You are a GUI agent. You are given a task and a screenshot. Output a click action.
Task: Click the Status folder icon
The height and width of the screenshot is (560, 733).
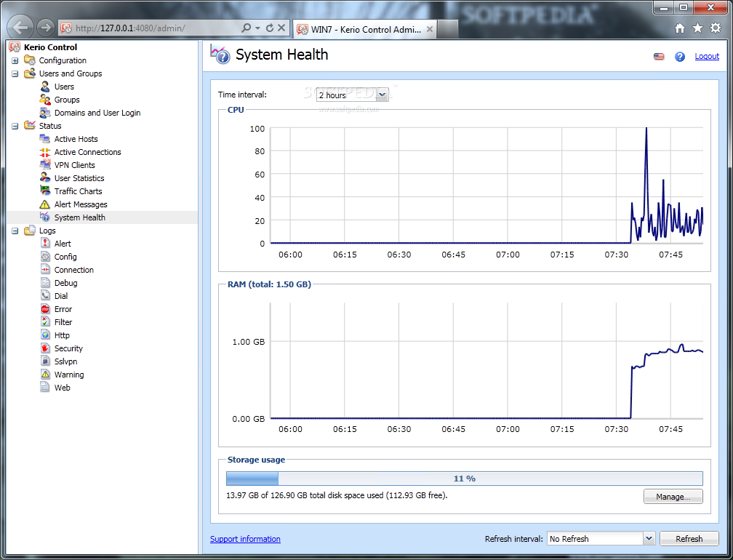[29, 125]
